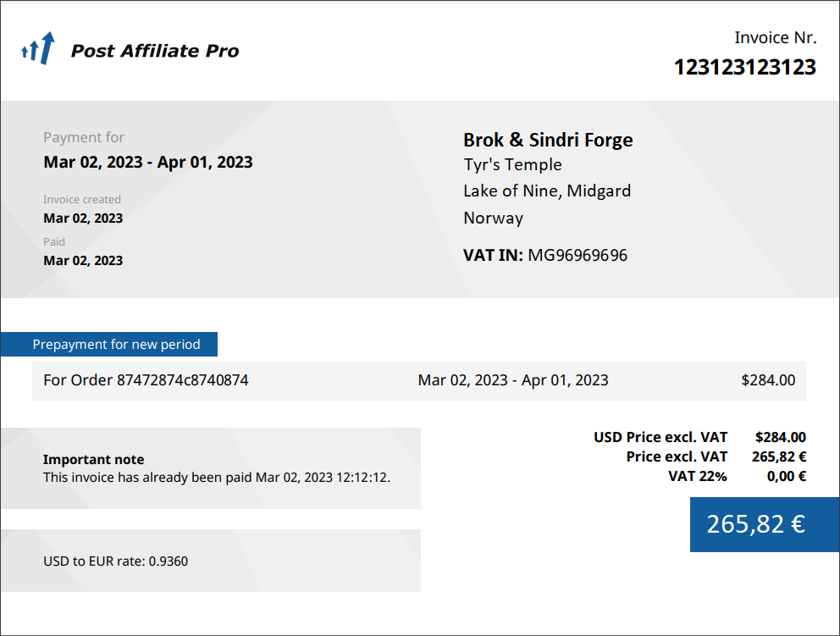This screenshot has width=840, height=636.
Task: Click the Norway country line
Action: 493,218
